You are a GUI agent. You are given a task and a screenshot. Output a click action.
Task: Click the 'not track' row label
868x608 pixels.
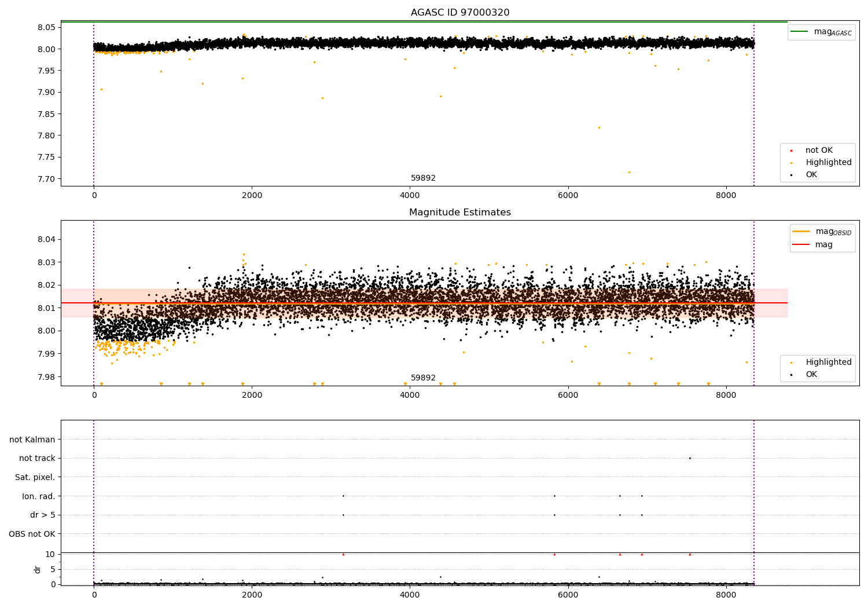37,458
